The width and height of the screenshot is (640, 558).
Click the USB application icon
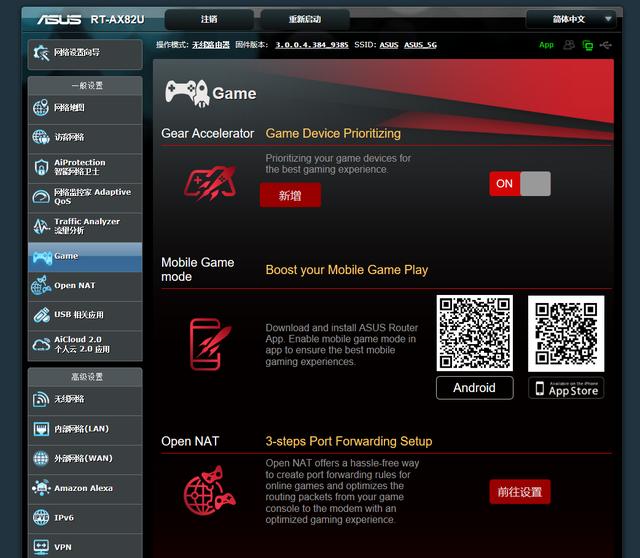41,315
